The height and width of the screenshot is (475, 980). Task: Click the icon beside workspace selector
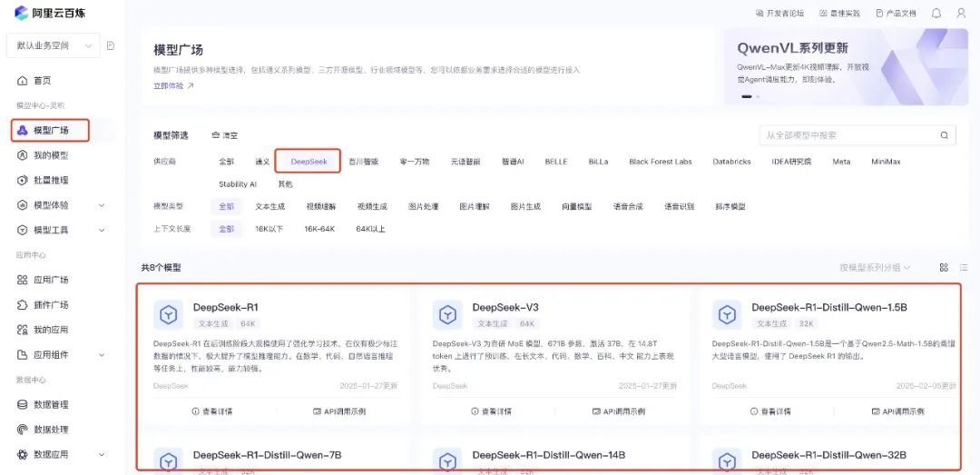[x=111, y=45]
